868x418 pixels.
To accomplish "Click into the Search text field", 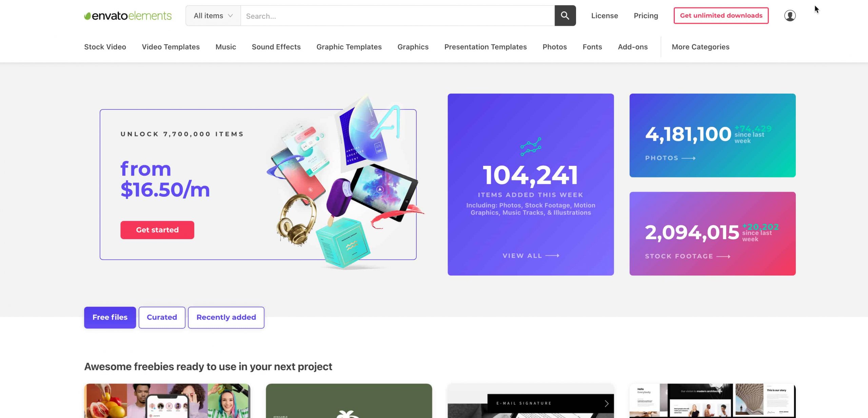I will tap(397, 16).
